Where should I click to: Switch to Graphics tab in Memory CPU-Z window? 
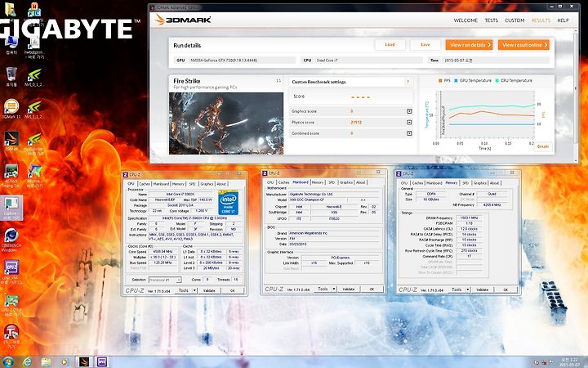point(479,183)
